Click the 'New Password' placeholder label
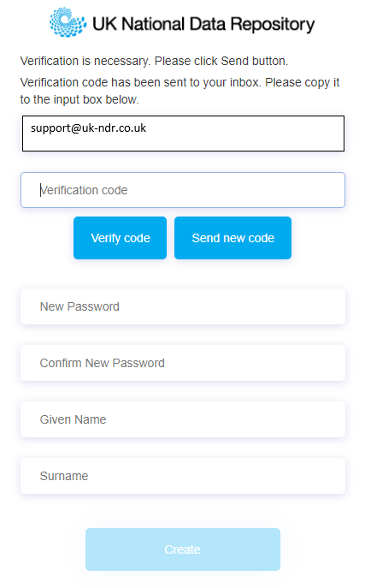The width and height of the screenshot is (365, 588). pos(79,306)
